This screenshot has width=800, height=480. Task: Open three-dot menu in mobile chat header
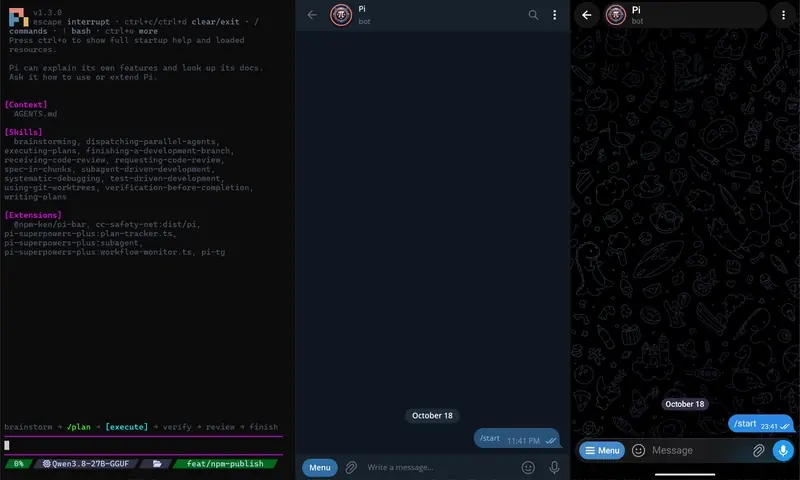784,15
